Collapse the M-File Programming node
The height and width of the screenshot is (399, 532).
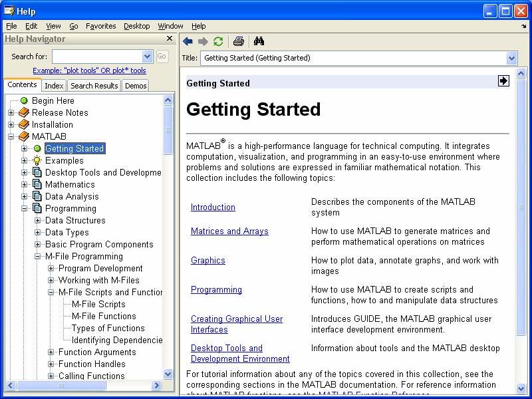[x=37, y=256]
